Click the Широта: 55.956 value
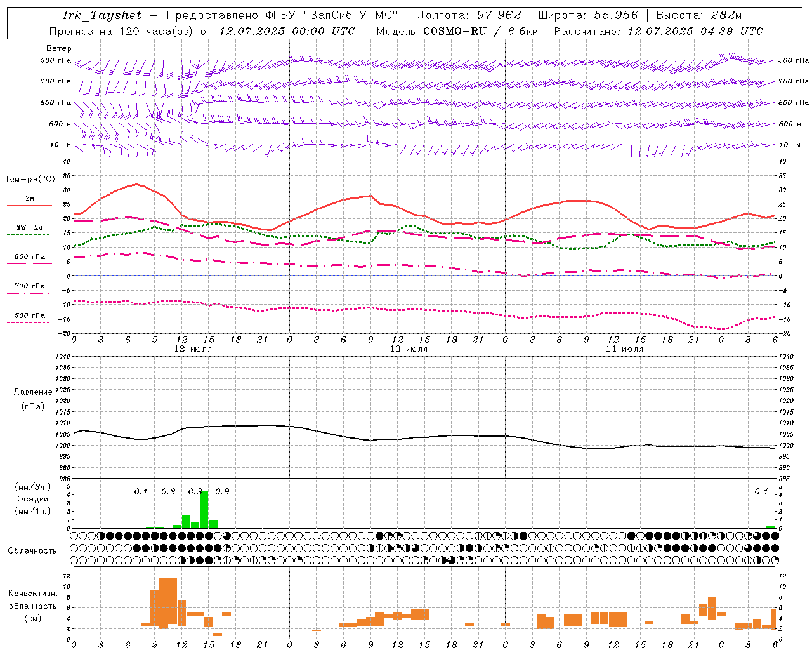Screen dimensions: 812x650 point(588,15)
